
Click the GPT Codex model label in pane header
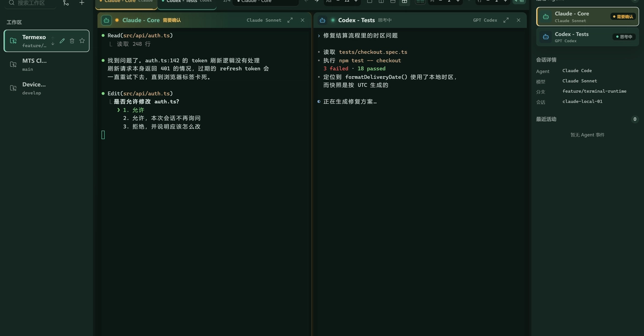[x=485, y=20]
